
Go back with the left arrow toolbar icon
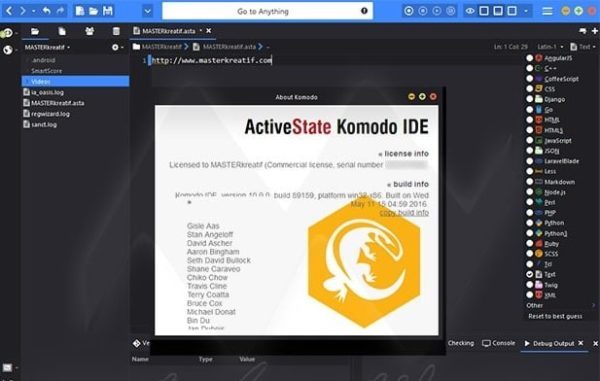pyautogui.click(x=10, y=11)
